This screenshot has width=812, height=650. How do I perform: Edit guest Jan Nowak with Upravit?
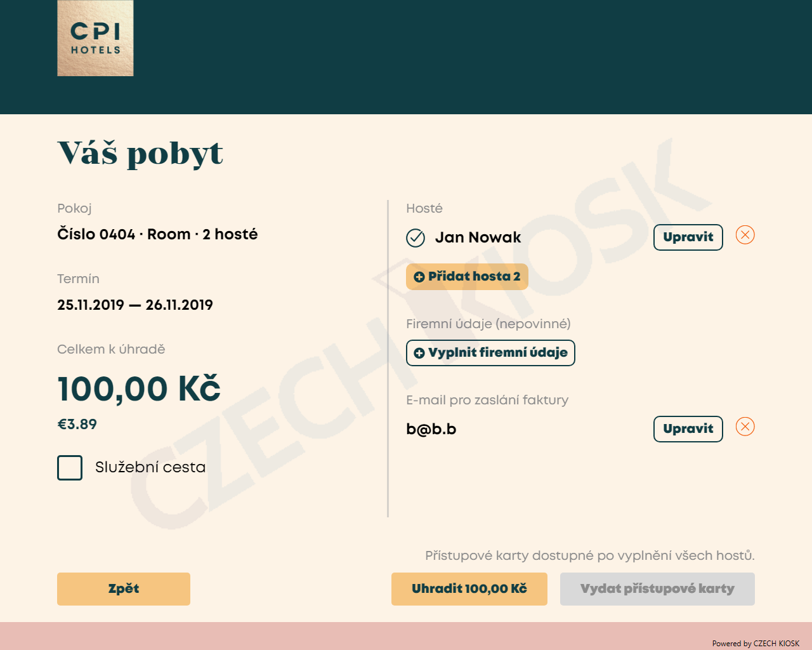688,237
